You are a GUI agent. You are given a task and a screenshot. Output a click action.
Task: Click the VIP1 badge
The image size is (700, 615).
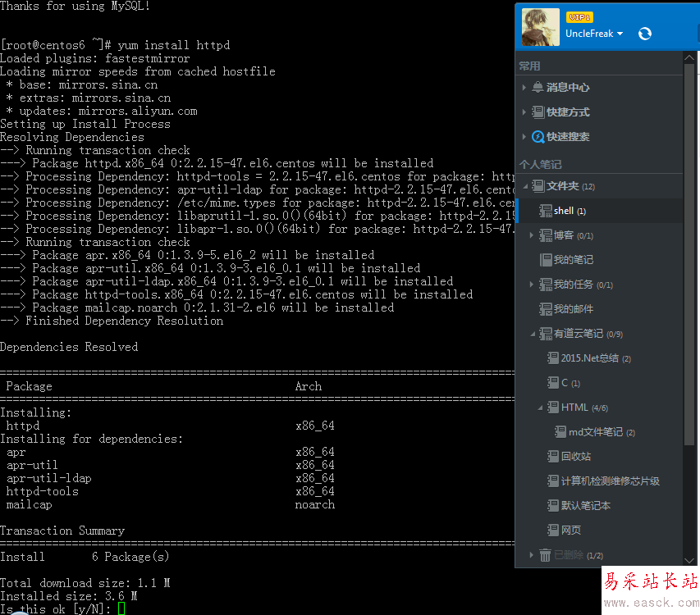579,17
